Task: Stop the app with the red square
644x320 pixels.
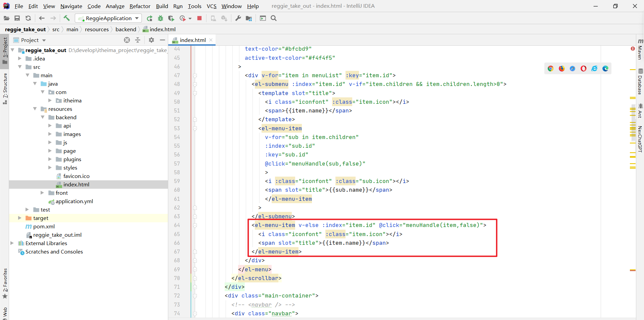Action: click(199, 18)
